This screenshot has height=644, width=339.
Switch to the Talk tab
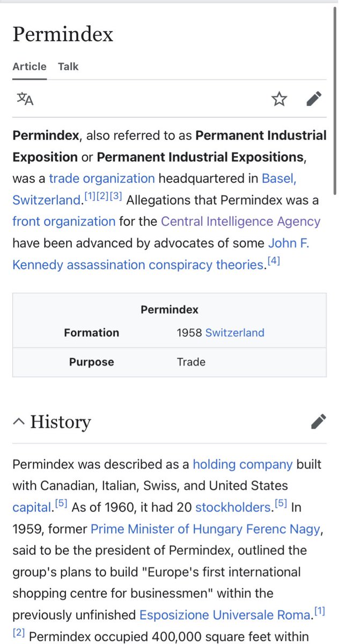pos(68,67)
